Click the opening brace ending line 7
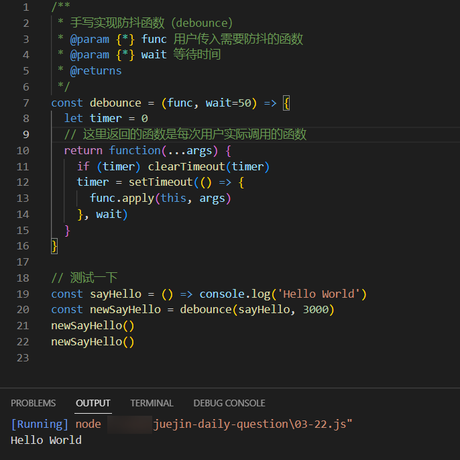 click(x=286, y=103)
